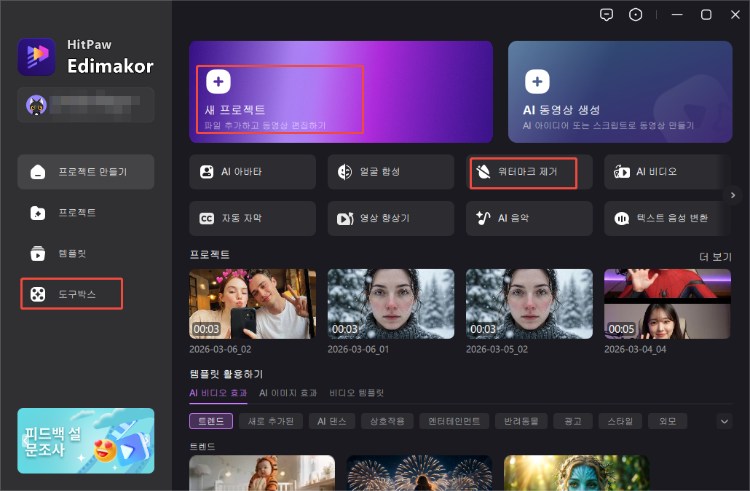Image resolution: width=750 pixels, height=491 pixels.
Task: Show more tools with the right chevron
Action: 733,195
